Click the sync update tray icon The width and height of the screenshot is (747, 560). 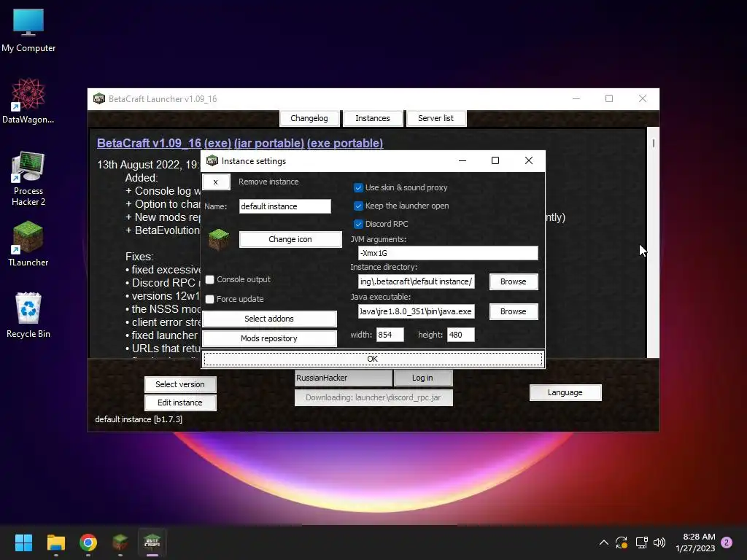click(622, 542)
